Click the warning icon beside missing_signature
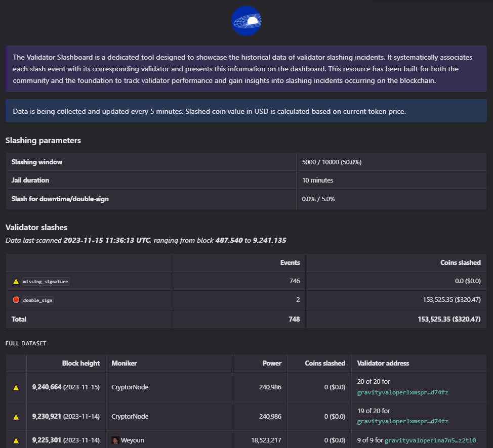Viewport: 493px width, 448px height. click(16, 282)
